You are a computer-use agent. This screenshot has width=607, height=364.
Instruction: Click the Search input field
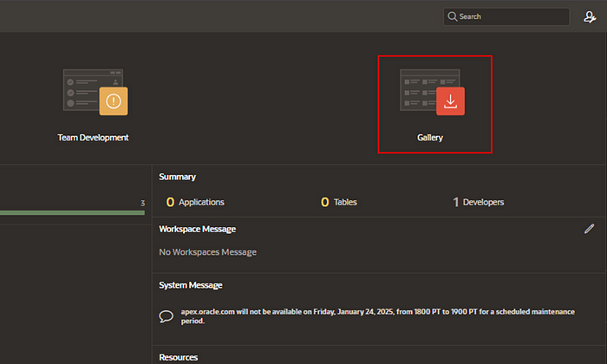point(506,16)
